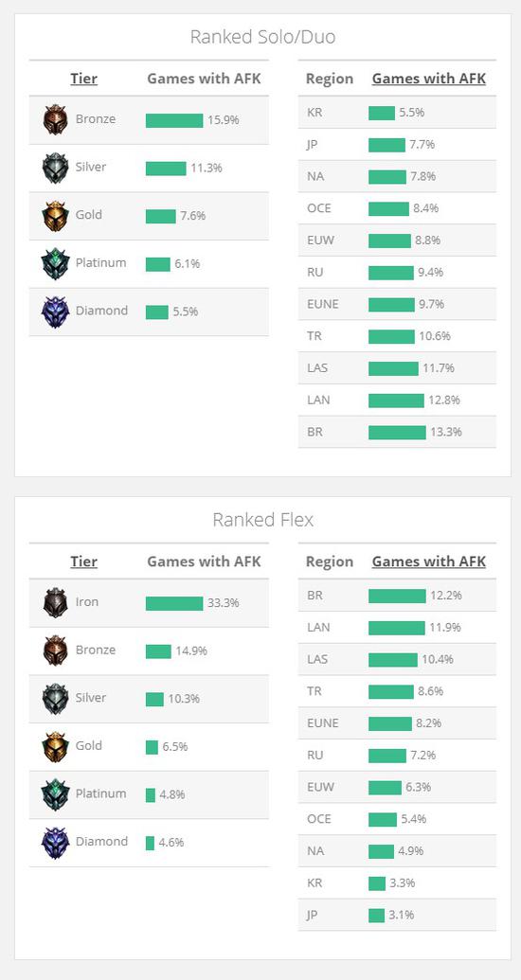Select the EUNE row showing 8.2%
Screen dimensions: 521x980
pyautogui.click(x=397, y=723)
